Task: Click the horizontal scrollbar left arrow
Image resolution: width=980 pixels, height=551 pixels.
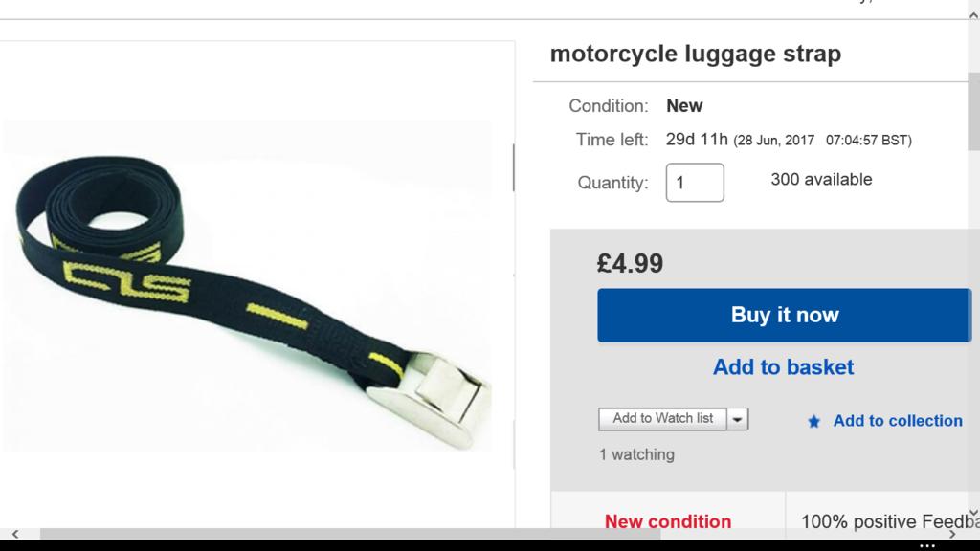Action: point(15,534)
